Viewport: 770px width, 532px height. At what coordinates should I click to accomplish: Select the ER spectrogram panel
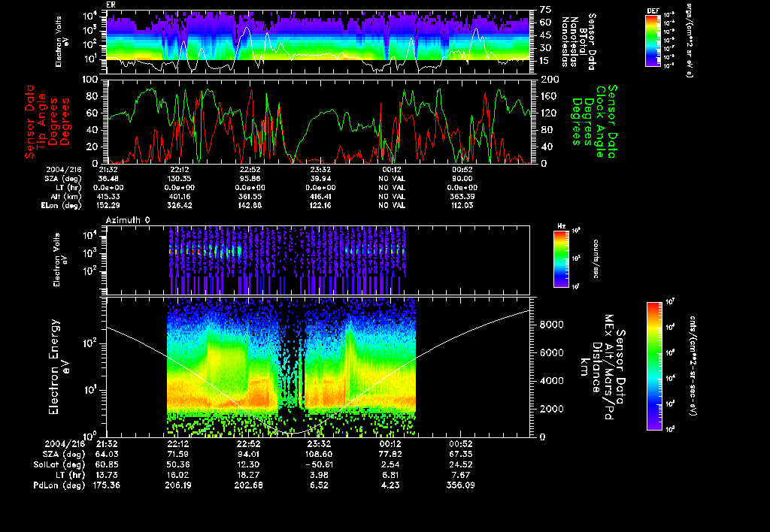pyautogui.click(x=318, y=42)
